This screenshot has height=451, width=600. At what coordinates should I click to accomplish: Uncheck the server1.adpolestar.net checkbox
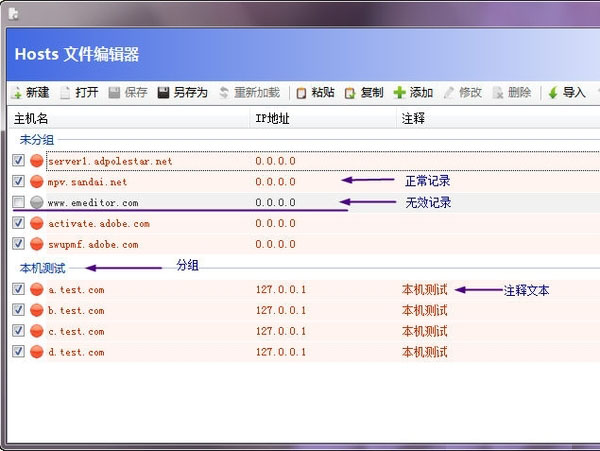19,160
